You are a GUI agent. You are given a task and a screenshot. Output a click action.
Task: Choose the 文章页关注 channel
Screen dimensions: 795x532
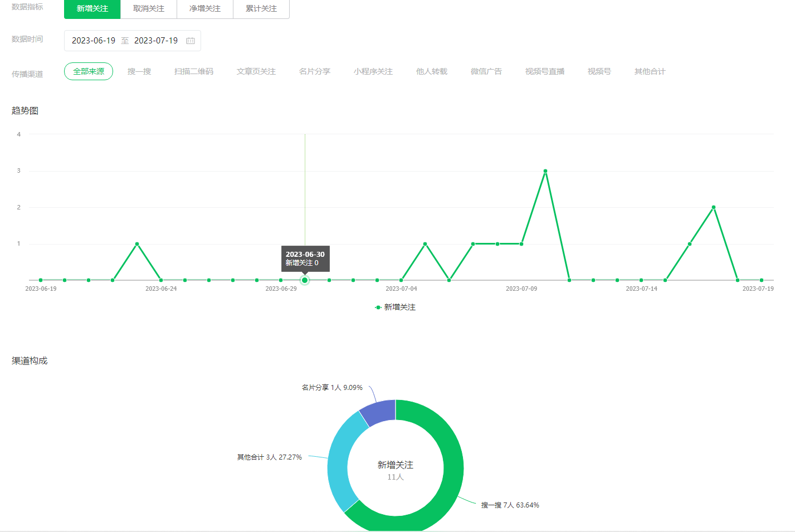(x=256, y=71)
